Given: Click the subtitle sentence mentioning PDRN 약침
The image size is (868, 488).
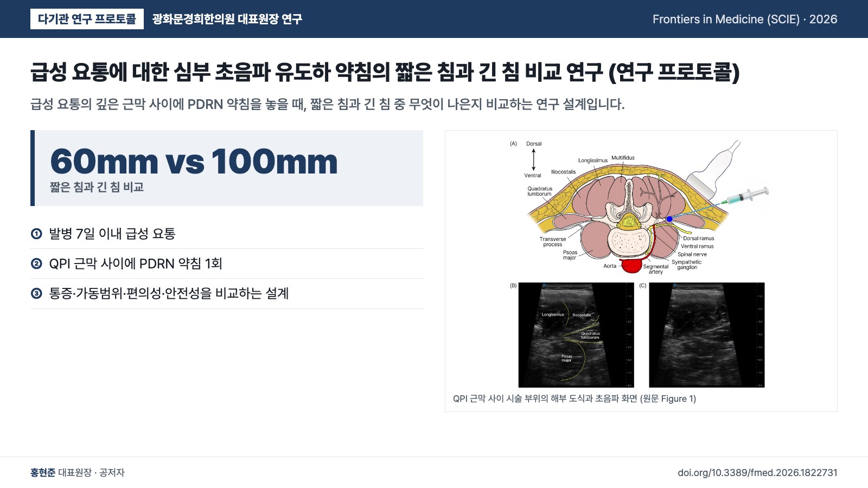Looking at the screenshot, I should point(328,104).
